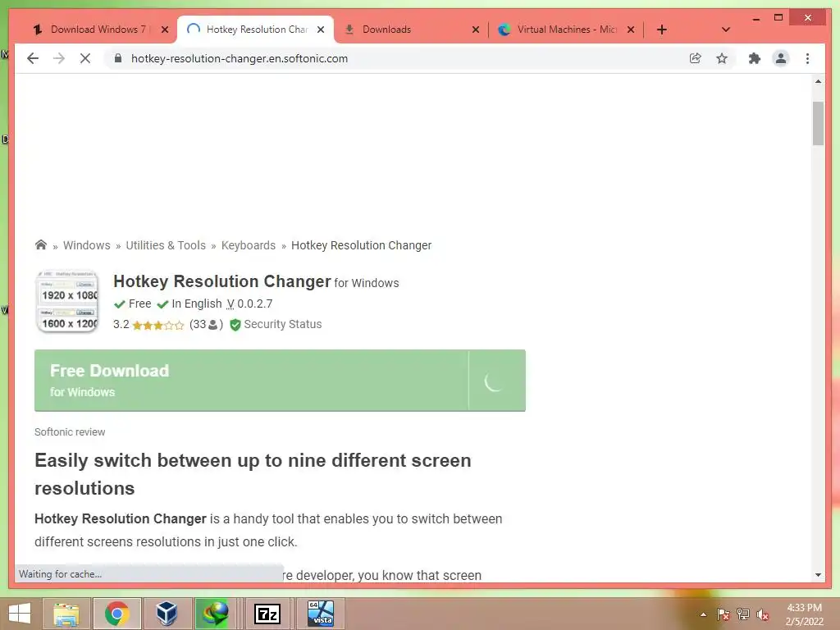Open File Explorer from the taskbar

pos(67,614)
